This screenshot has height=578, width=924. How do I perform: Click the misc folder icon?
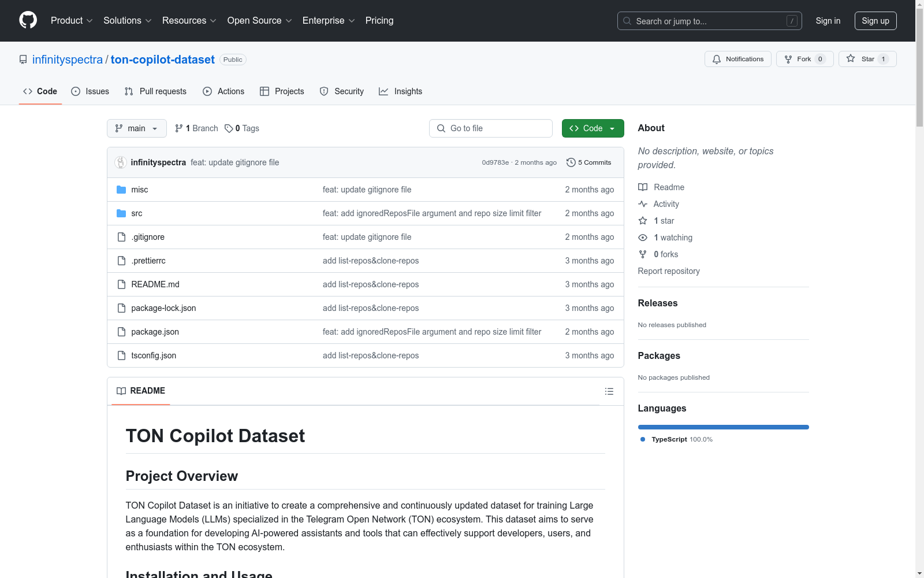pos(121,190)
